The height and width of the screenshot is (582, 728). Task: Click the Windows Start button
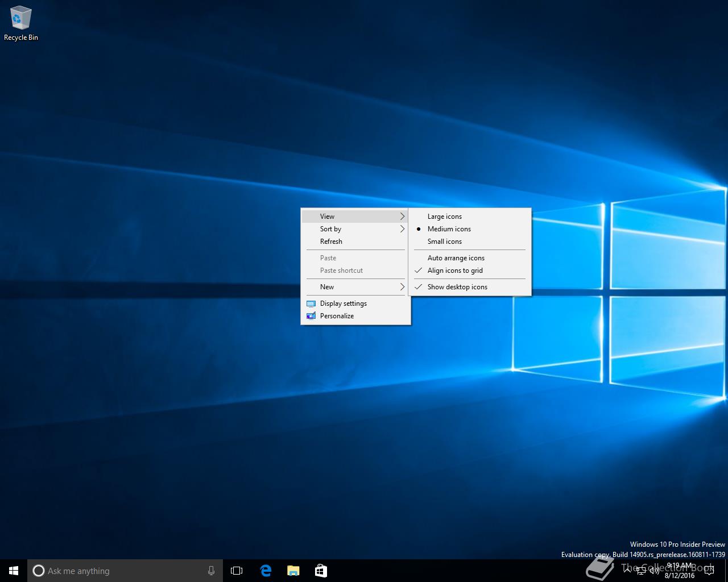coord(14,571)
